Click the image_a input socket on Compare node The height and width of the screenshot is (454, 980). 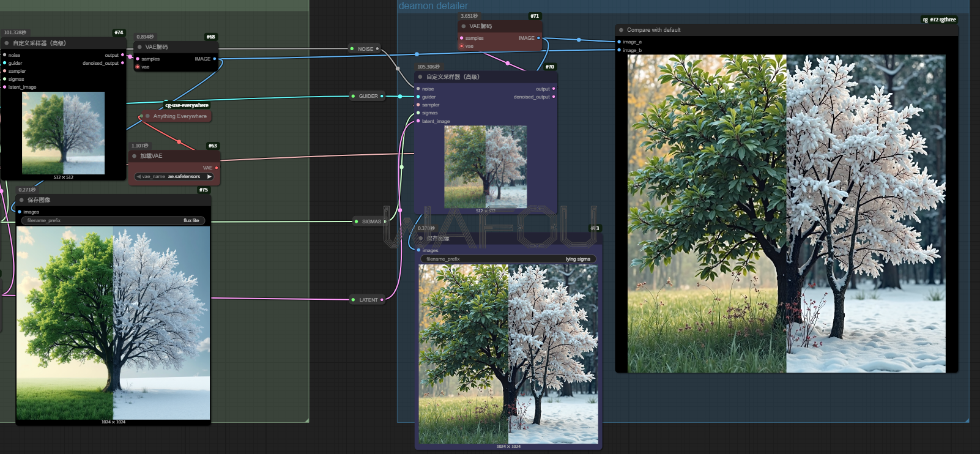point(619,42)
